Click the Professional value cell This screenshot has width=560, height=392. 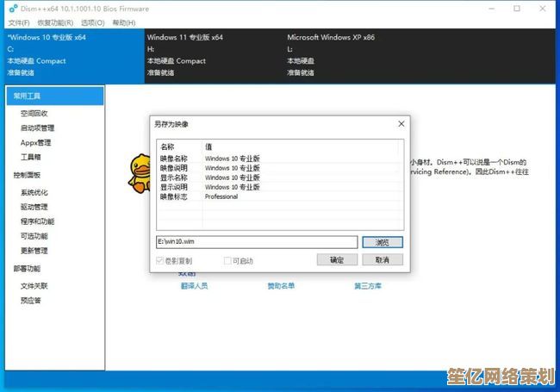[221, 196]
